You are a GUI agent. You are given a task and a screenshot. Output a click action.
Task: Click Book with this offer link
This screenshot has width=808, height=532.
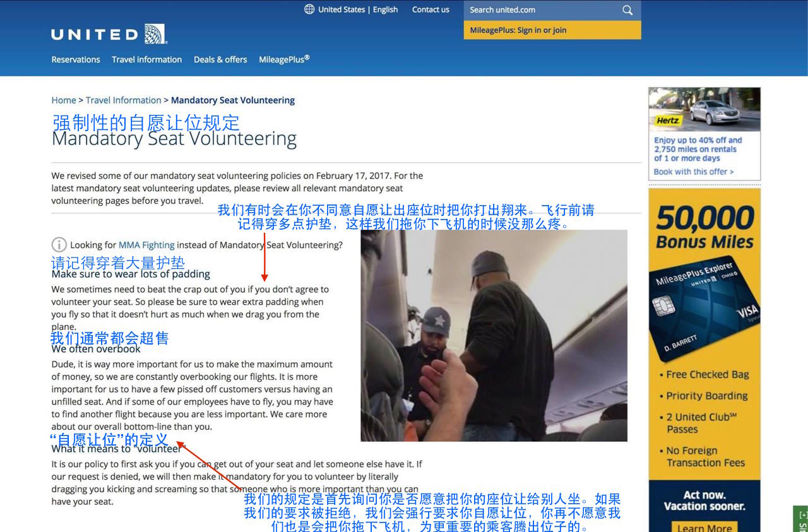pos(694,172)
